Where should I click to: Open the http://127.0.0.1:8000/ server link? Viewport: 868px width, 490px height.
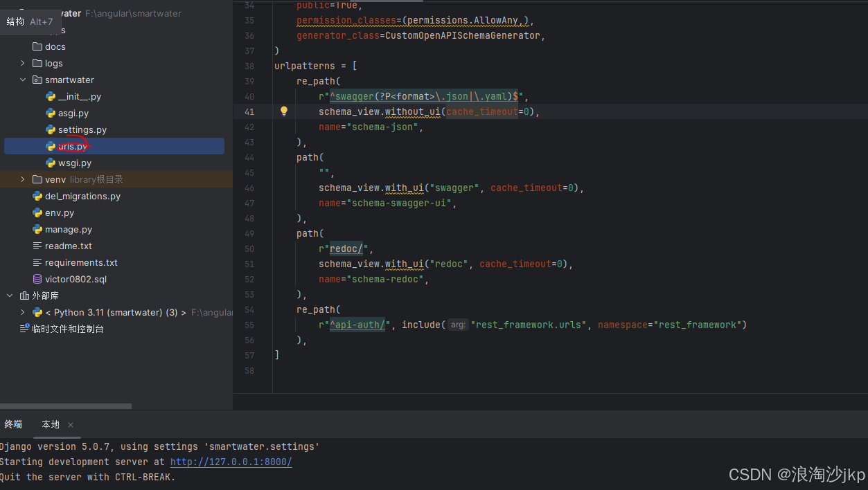pos(231,462)
